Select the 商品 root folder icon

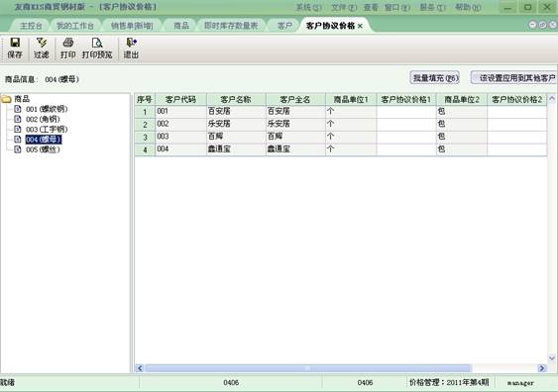click(x=6, y=99)
